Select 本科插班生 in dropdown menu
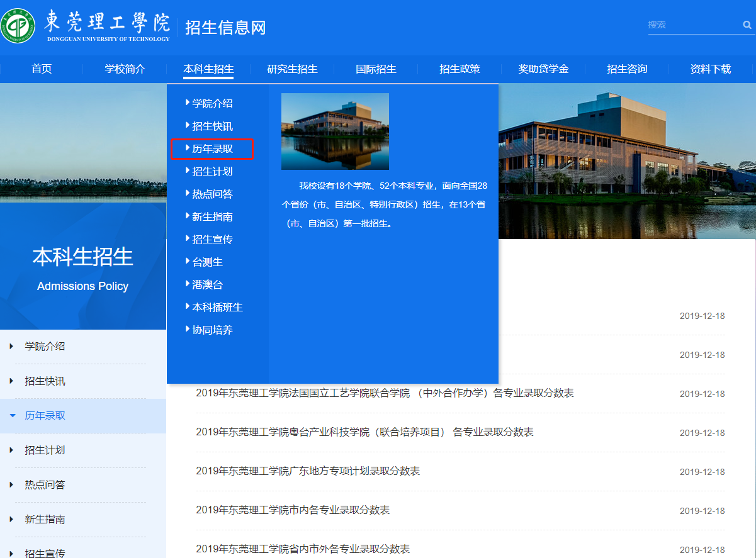The width and height of the screenshot is (756, 558). tap(217, 307)
